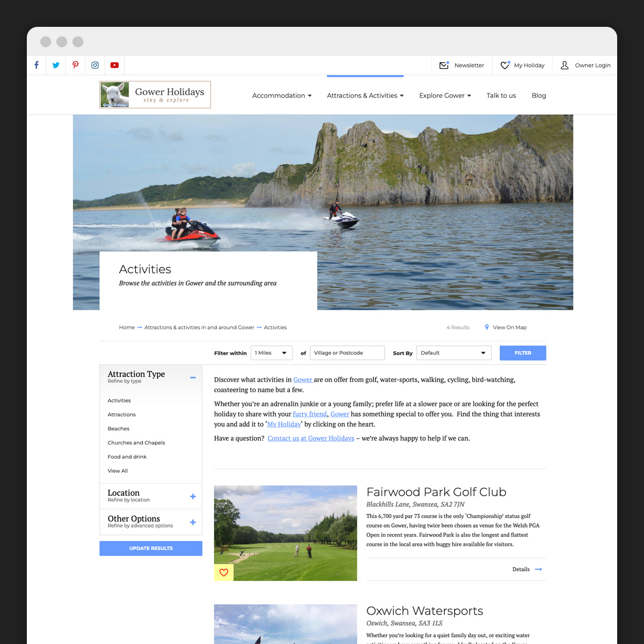Open Details for Fairwood Park Golf Club

point(521,569)
